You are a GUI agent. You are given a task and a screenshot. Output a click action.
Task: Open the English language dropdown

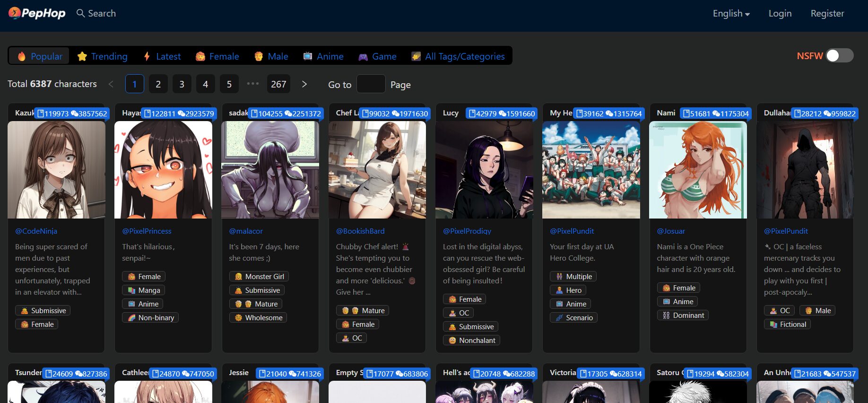pyautogui.click(x=731, y=14)
